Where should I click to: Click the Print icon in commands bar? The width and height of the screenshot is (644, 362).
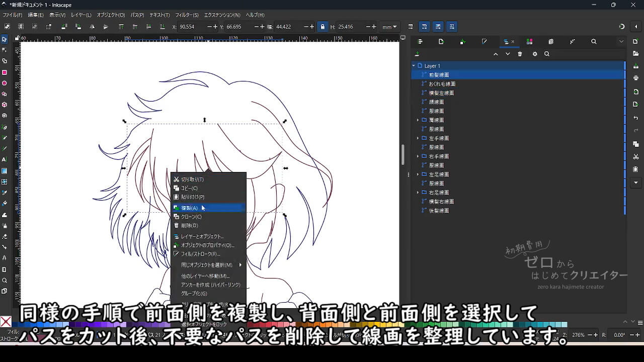(x=636, y=78)
